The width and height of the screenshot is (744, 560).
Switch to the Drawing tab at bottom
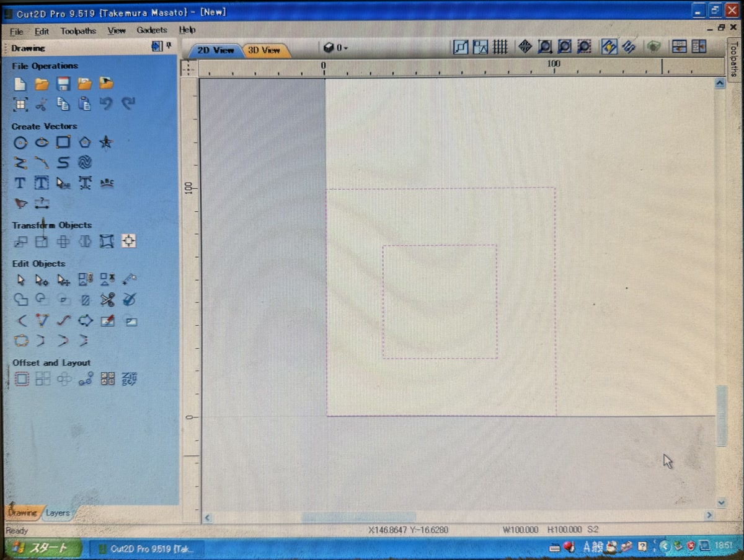click(22, 513)
